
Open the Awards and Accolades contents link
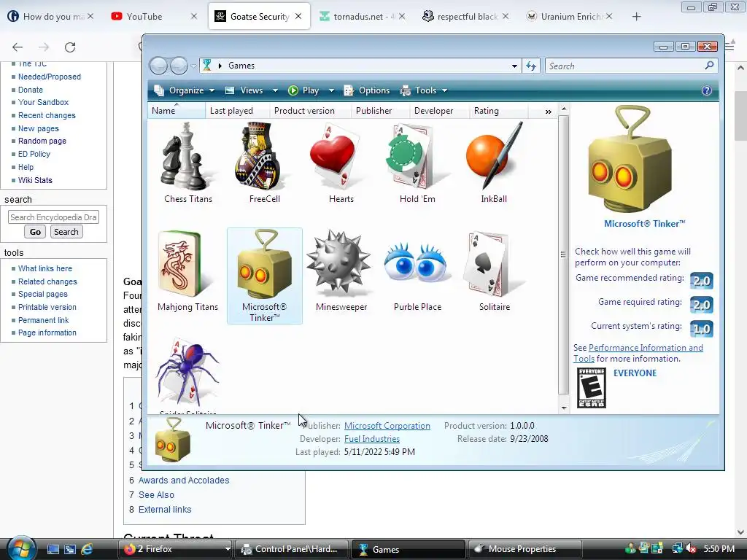183,481
